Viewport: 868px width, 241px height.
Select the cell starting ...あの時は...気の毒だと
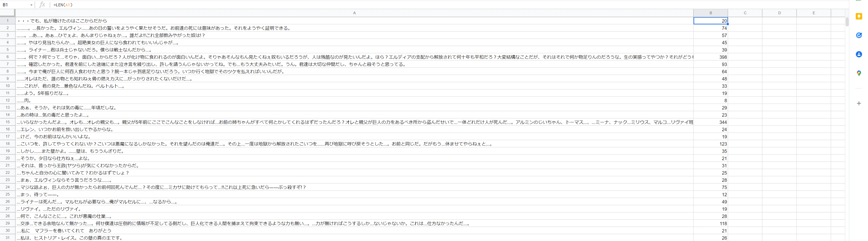354,115
